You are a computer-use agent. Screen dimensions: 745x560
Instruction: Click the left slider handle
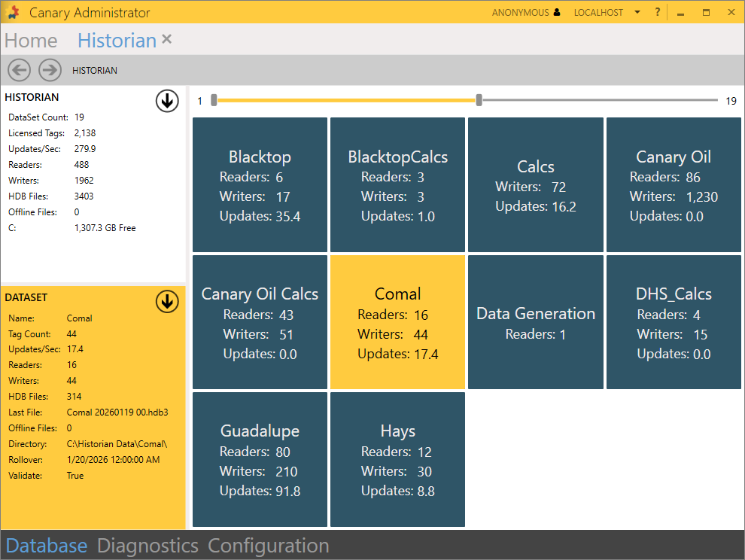[214, 100]
